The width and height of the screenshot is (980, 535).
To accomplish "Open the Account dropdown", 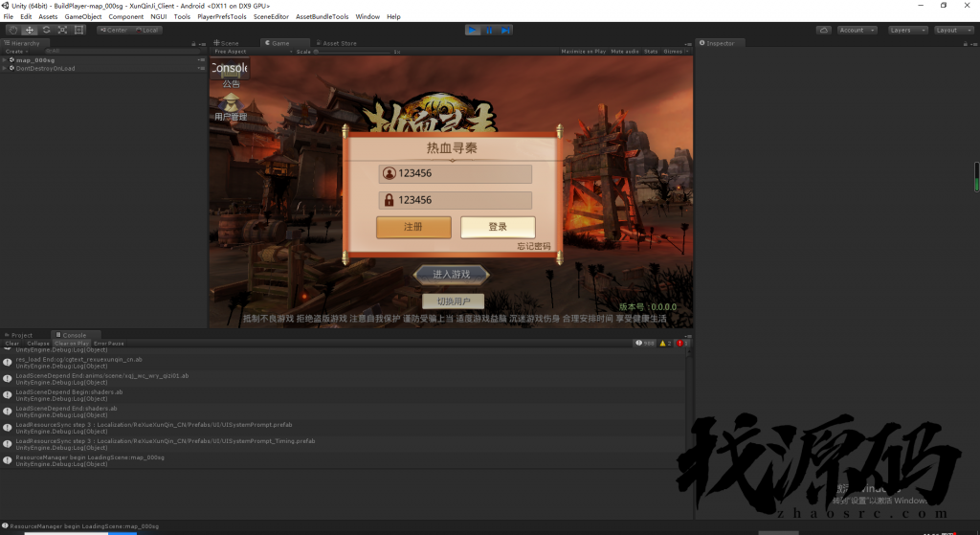I will coord(857,30).
